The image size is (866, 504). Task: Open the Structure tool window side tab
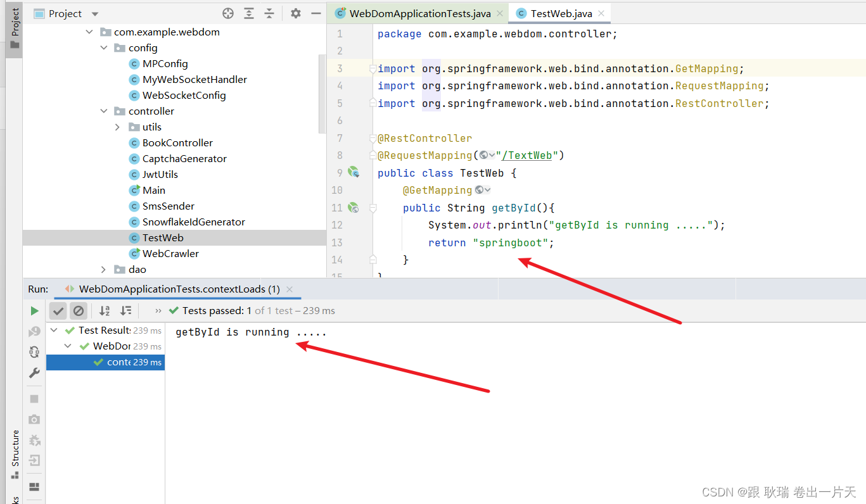[15, 455]
